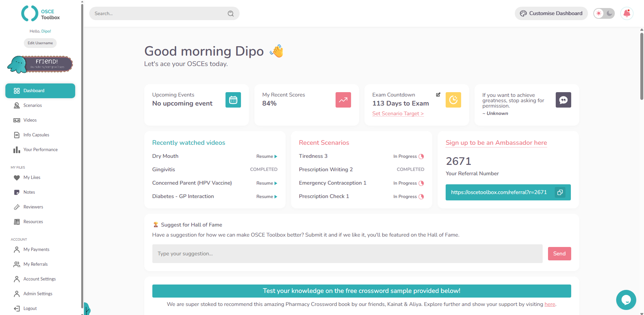Viewport: 644px width, 315px height.
Task: Edit exam countdown with pencil icon
Action: (438, 94)
